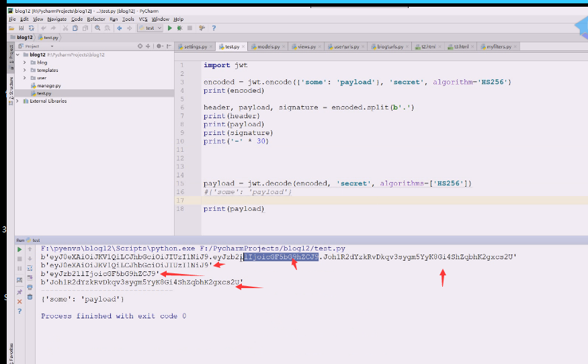Toggle Pin Tab in Run panel

19,292
